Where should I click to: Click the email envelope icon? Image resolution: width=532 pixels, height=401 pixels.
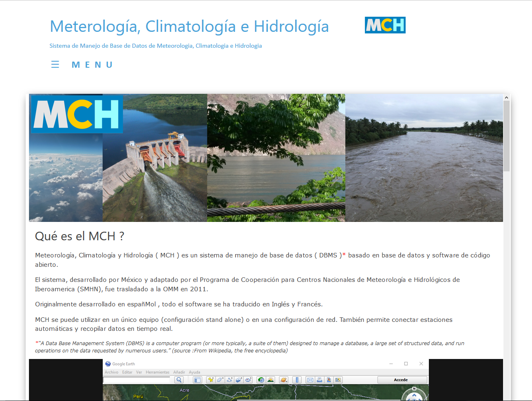(x=310, y=380)
